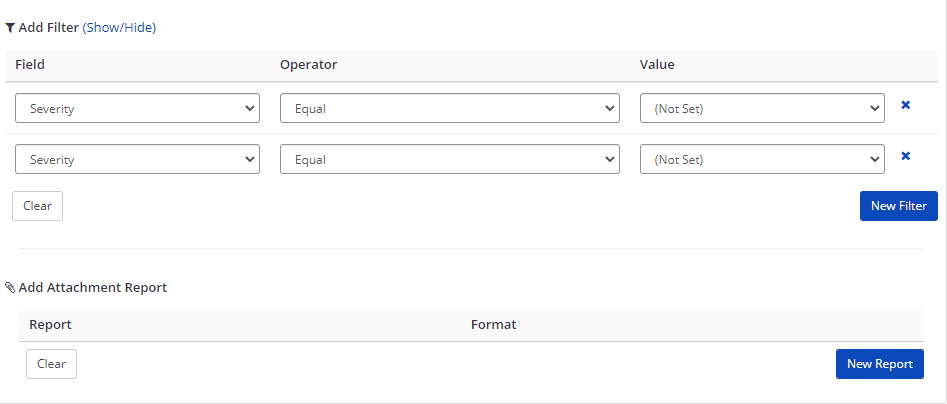Click Clear button in attachment report section
The width and height of the screenshot is (947, 404).
[51, 364]
